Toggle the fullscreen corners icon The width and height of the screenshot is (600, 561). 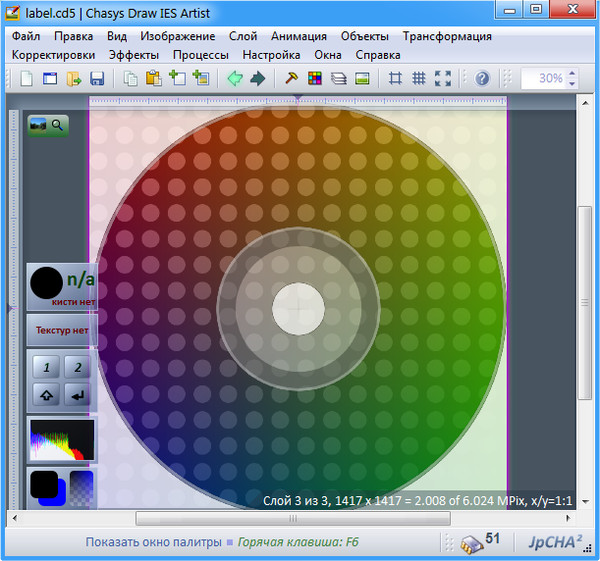(x=443, y=79)
